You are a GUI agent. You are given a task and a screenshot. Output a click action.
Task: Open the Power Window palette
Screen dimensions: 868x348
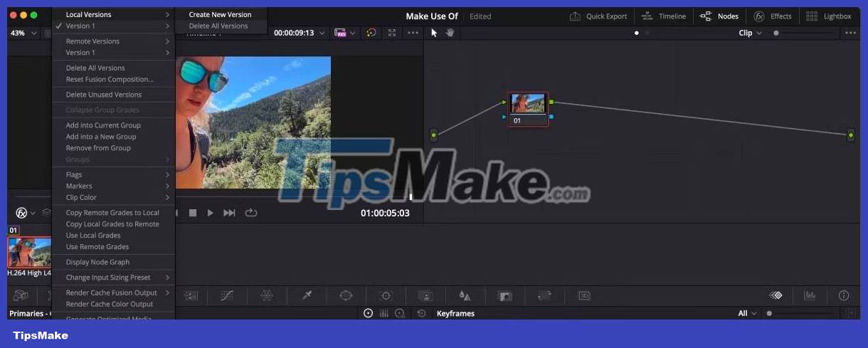click(x=346, y=295)
